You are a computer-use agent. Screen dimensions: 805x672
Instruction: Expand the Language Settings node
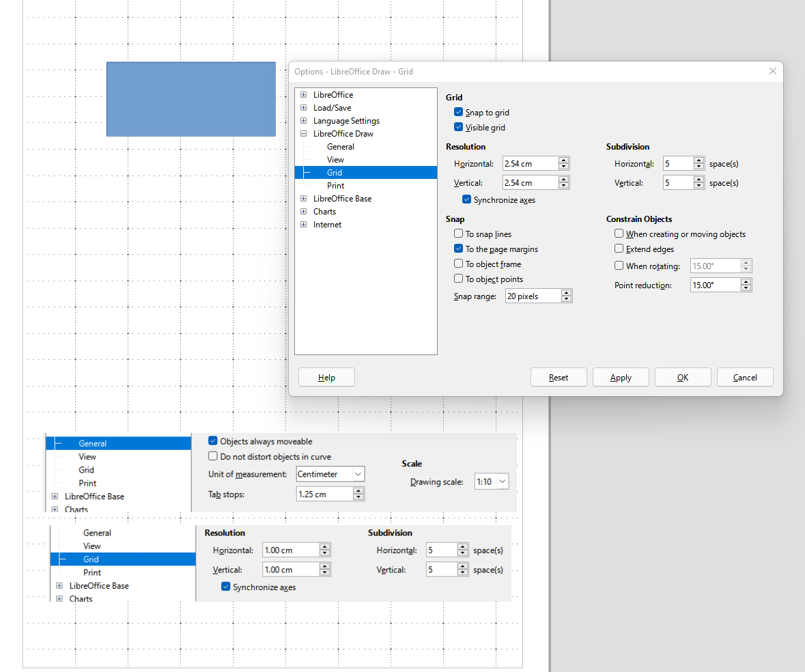(303, 121)
